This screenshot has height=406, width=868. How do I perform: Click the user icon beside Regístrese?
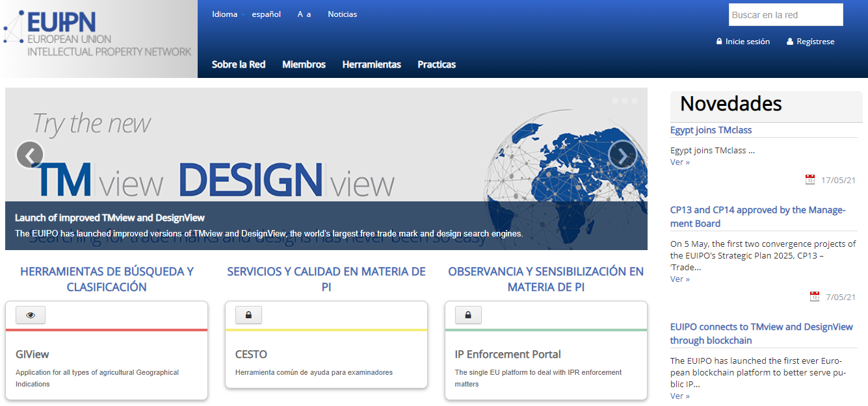(x=790, y=42)
